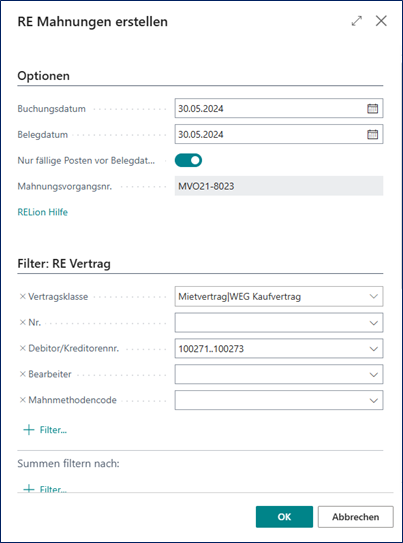This screenshot has width=403, height=543.
Task: Add a filter under Summen filtern nach
Action: [x=45, y=489]
